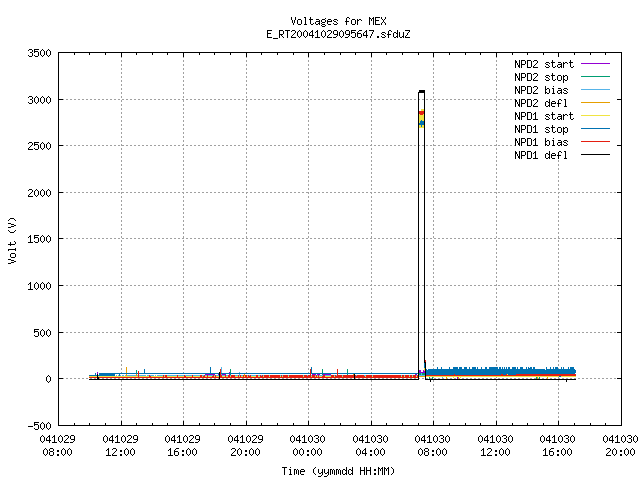Click the blue NPD1 stop legend line

[596, 129]
